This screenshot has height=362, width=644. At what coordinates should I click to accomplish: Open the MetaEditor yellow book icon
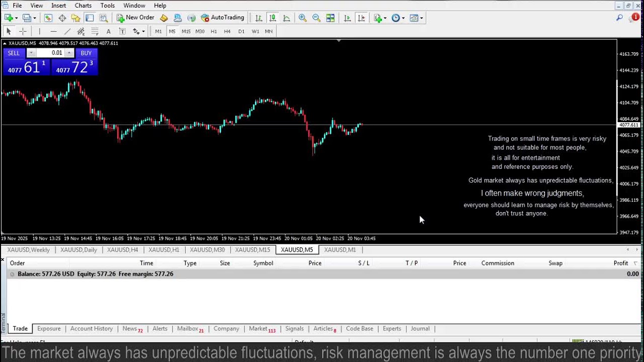click(x=164, y=18)
